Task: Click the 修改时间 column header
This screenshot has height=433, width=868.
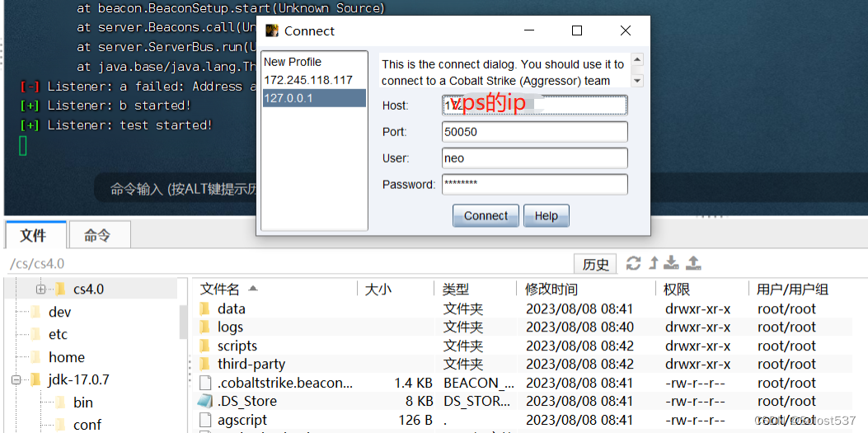Action: pos(551,289)
